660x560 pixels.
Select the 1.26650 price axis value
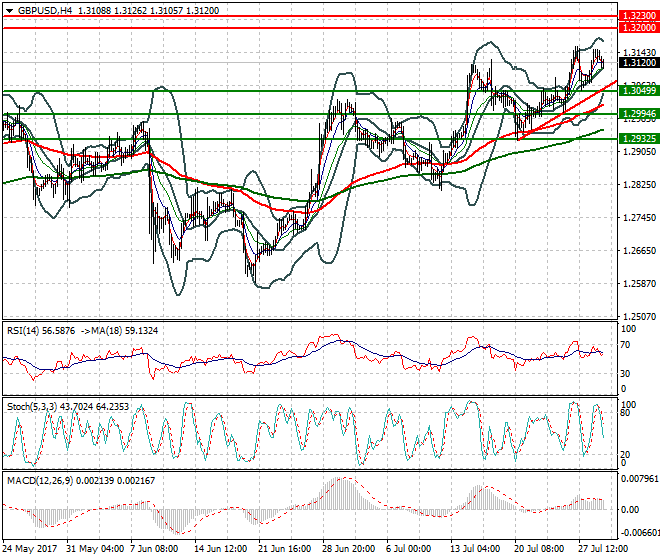click(x=639, y=251)
